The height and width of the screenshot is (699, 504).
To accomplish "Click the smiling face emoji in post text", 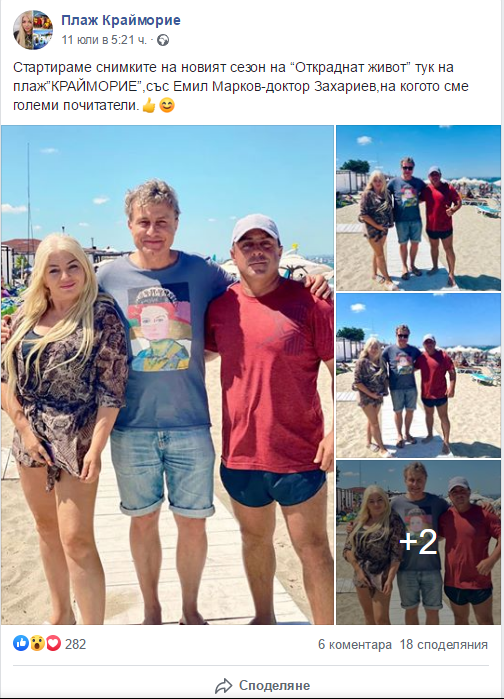I will (x=167, y=106).
